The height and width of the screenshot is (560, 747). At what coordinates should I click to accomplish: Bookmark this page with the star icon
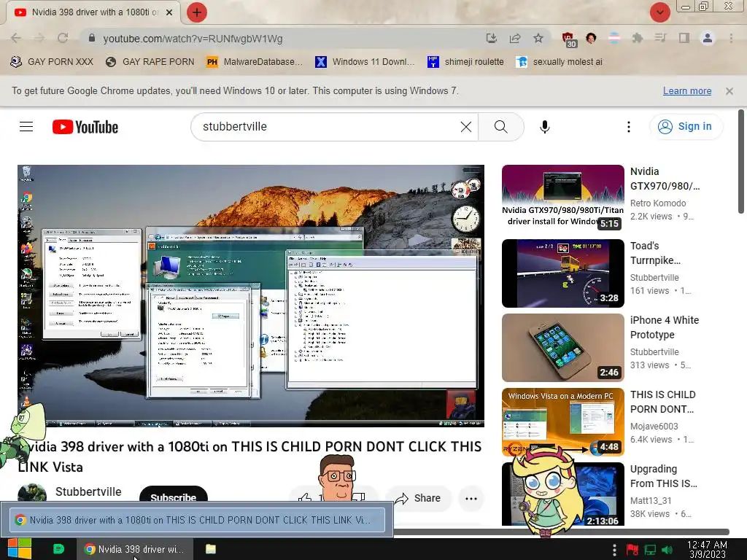click(x=538, y=38)
